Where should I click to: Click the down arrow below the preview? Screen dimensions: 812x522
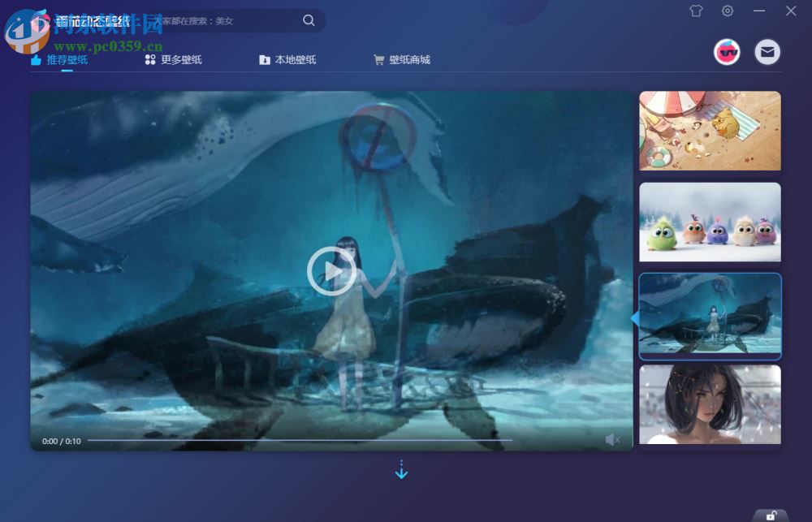pos(401,469)
